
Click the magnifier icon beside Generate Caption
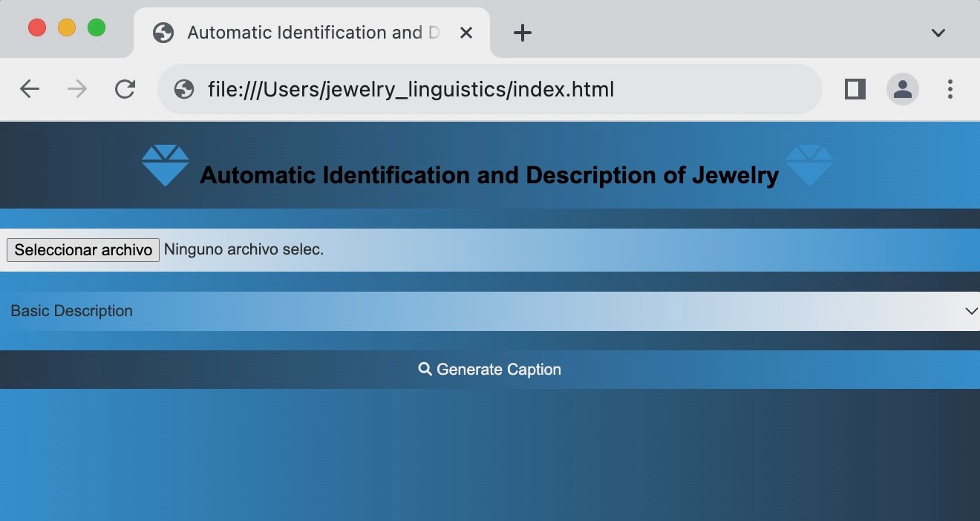(x=425, y=369)
